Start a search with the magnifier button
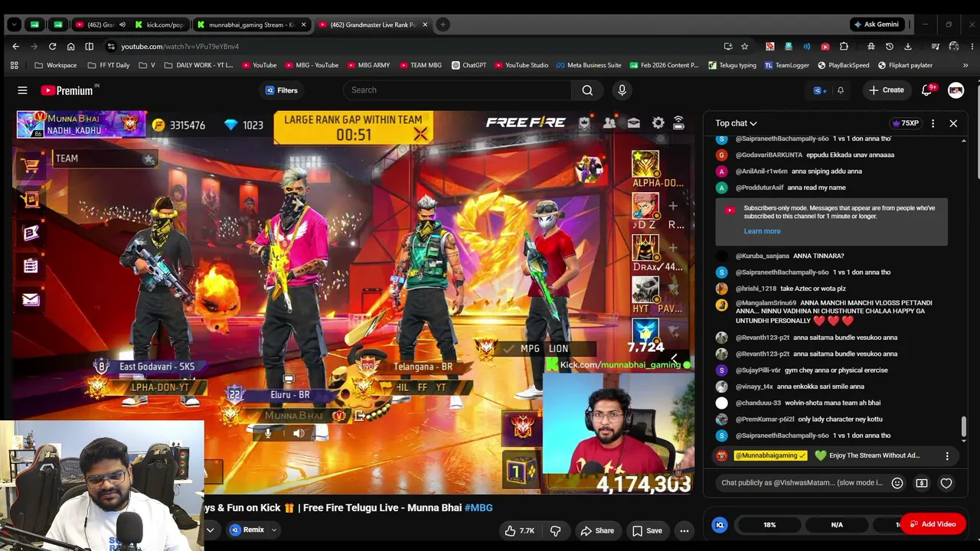Viewport: 980px width, 551px height. (587, 90)
